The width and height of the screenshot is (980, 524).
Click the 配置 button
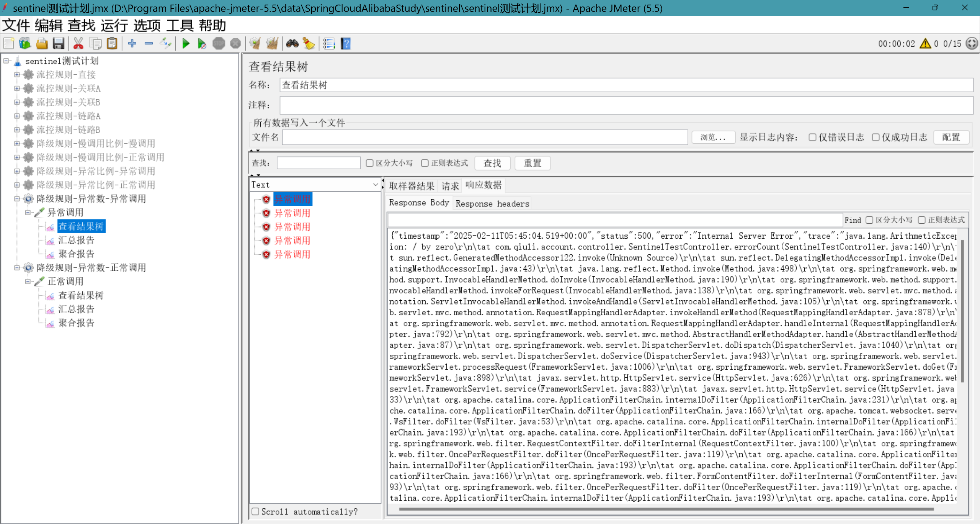[x=951, y=137]
